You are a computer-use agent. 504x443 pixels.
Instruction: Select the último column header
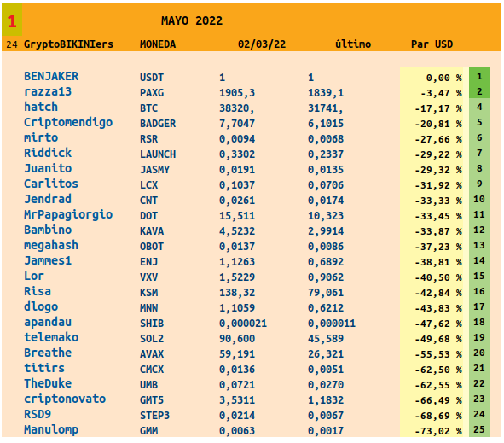click(353, 44)
